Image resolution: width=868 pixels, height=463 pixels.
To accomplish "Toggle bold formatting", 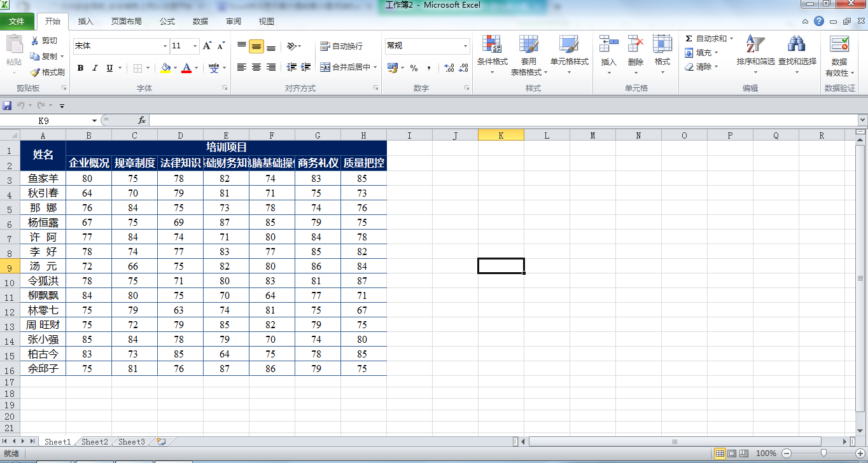I will point(80,68).
